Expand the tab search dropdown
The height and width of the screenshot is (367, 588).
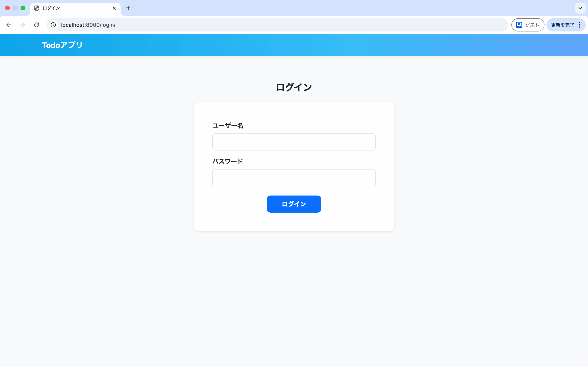click(580, 8)
